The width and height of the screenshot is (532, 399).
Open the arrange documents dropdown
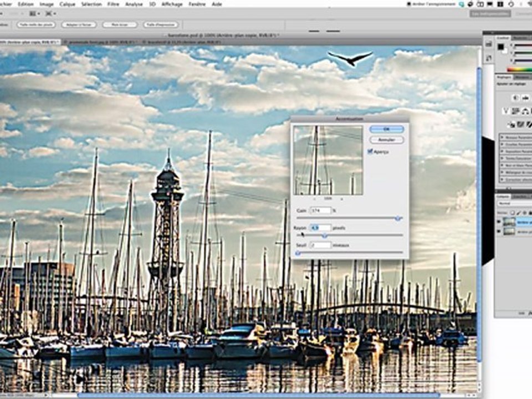34,14
